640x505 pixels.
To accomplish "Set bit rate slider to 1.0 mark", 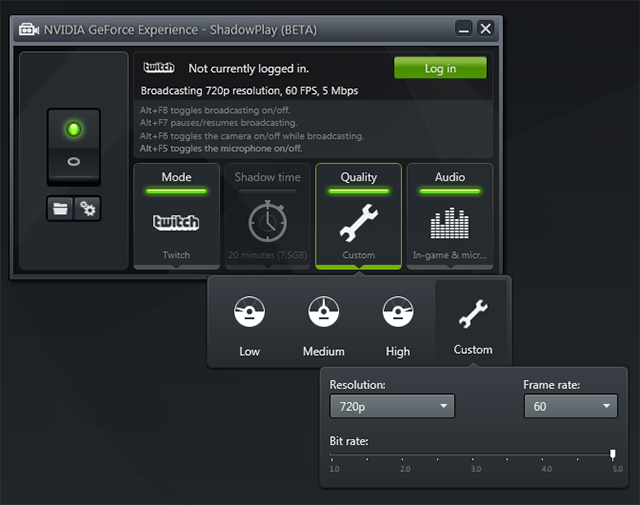I will [x=332, y=454].
